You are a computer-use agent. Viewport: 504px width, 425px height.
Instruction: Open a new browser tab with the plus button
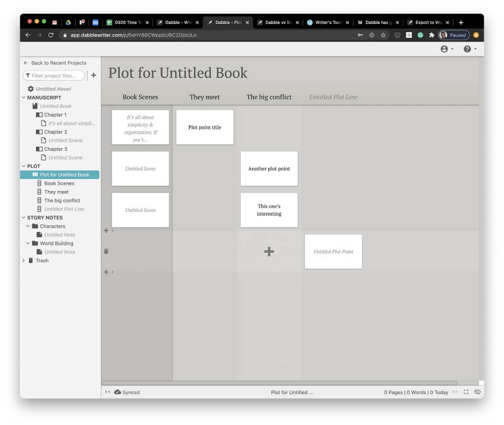coord(461,23)
